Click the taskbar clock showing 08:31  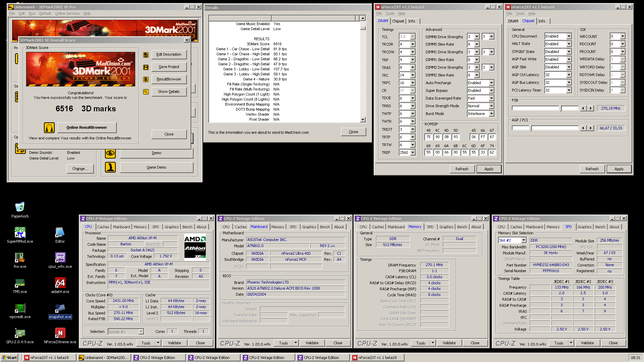(x=635, y=358)
